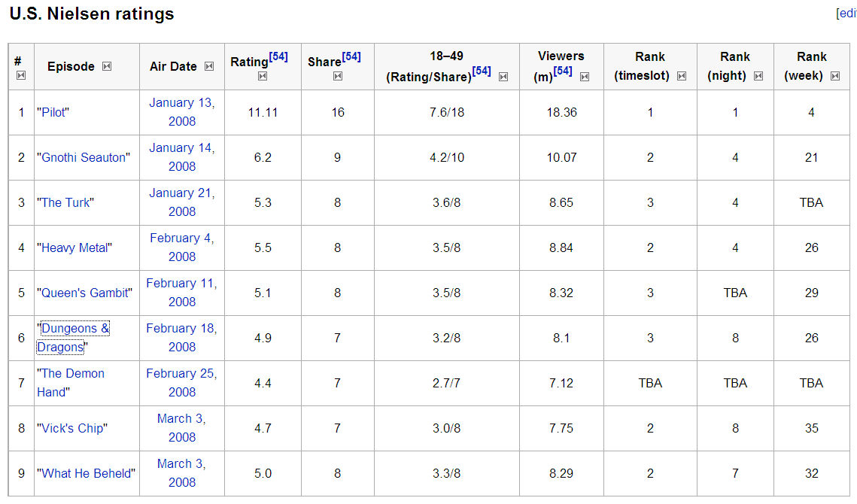
Task: Select the 10.07 viewers cell
Action: [x=562, y=157]
